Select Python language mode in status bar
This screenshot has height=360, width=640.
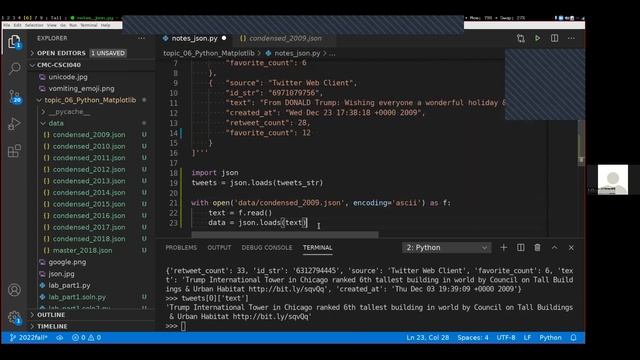pos(550,338)
